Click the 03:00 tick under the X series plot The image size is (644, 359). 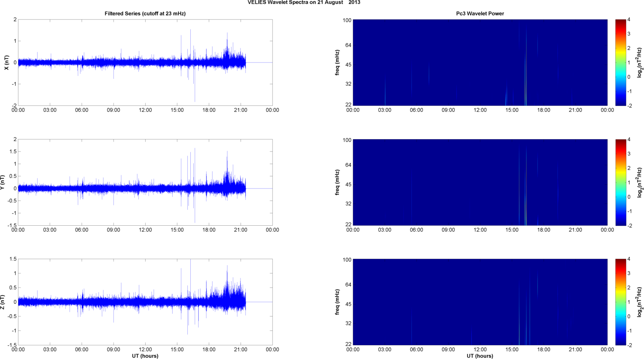coord(50,110)
